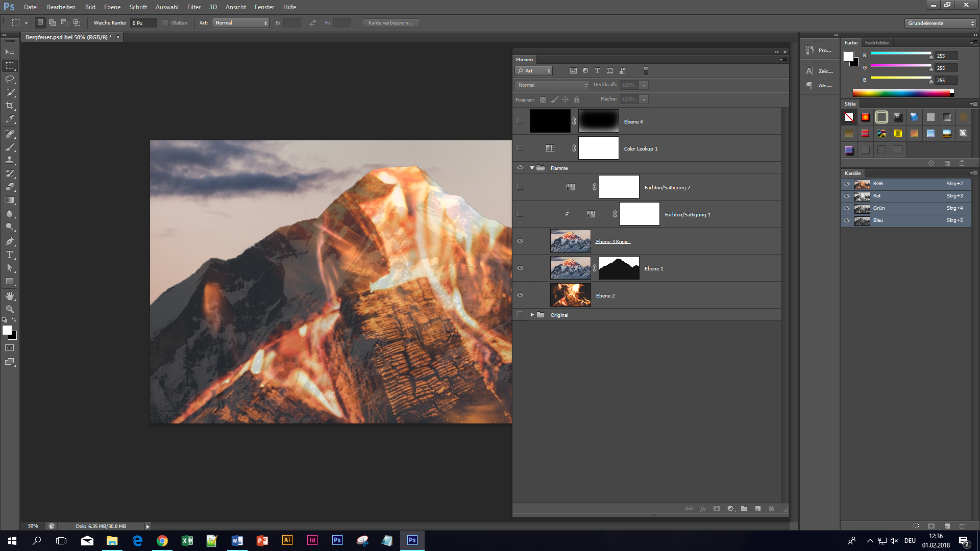Select the Hand tool
The height and width of the screenshot is (551, 980).
pyautogui.click(x=10, y=295)
